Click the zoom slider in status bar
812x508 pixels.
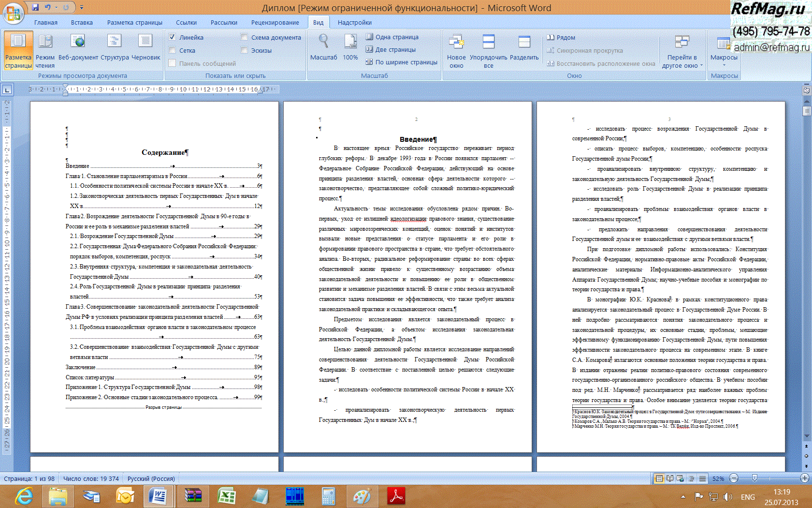tap(754, 478)
